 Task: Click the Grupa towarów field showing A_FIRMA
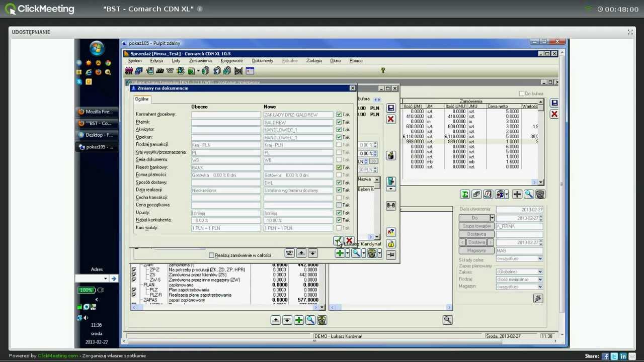coord(519,226)
